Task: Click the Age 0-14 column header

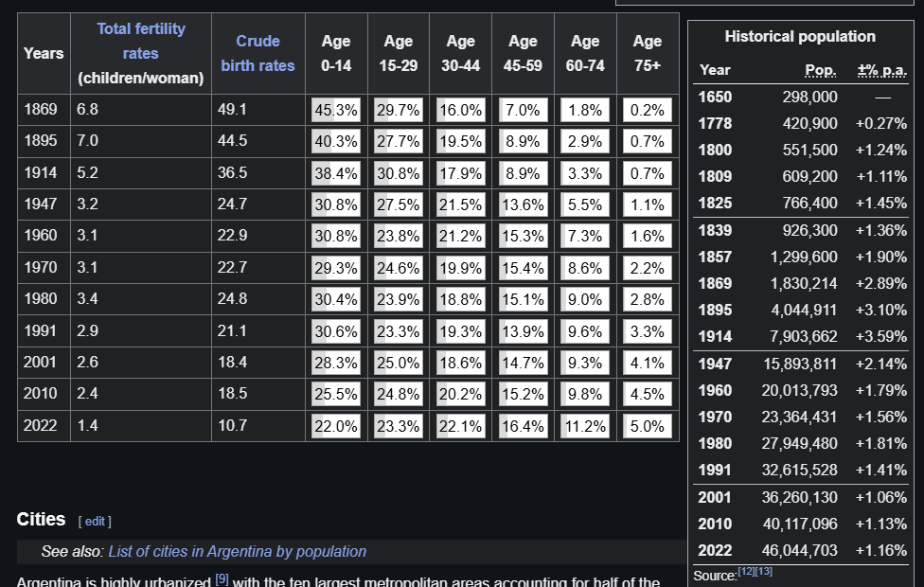Action: [336, 53]
